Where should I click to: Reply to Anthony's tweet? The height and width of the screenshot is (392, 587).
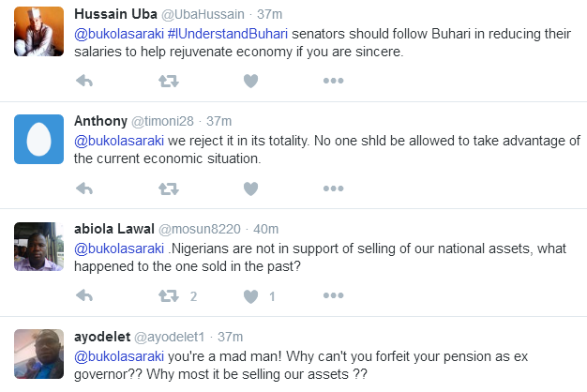[83, 188]
